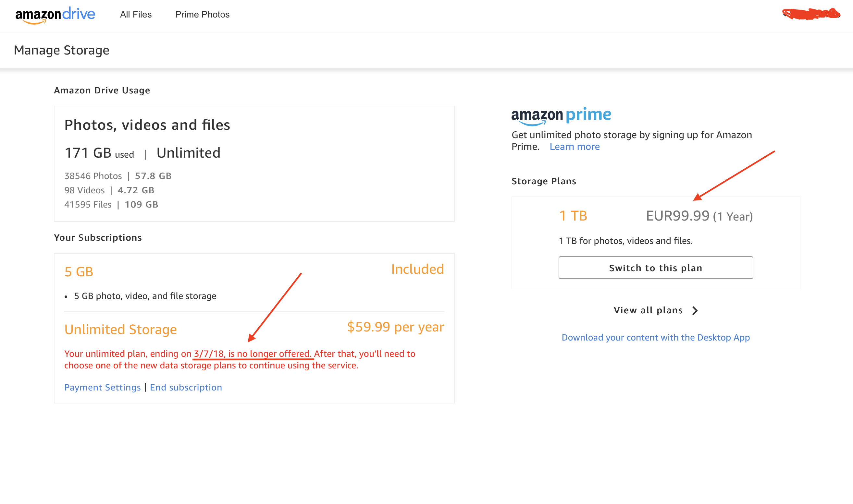Download content with the Desktop App link
The image size is (853, 504).
(656, 337)
